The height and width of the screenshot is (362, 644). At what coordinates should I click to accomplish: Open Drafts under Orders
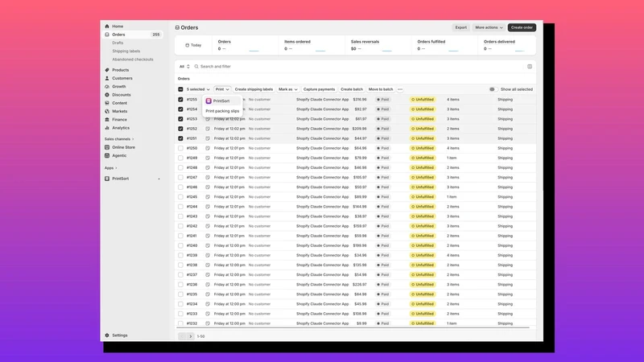click(118, 43)
